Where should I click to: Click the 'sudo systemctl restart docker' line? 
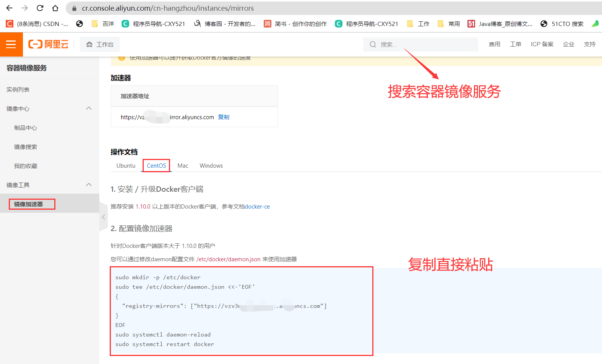point(165,344)
